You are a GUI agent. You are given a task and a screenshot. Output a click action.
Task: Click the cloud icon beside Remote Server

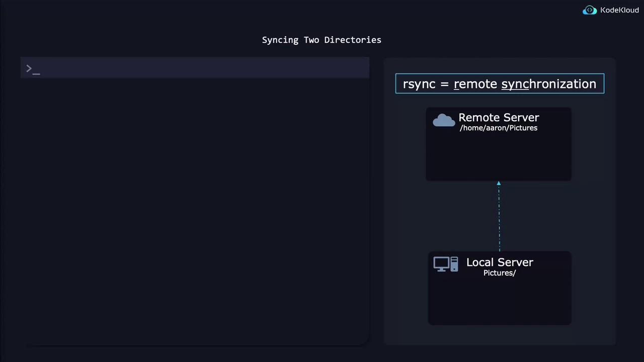tap(444, 121)
